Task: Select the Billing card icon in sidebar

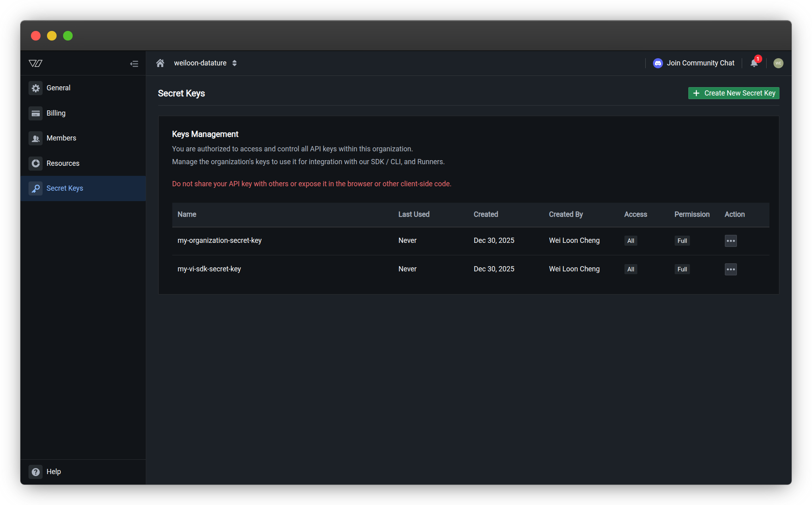Action: pyautogui.click(x=36, y=113)
